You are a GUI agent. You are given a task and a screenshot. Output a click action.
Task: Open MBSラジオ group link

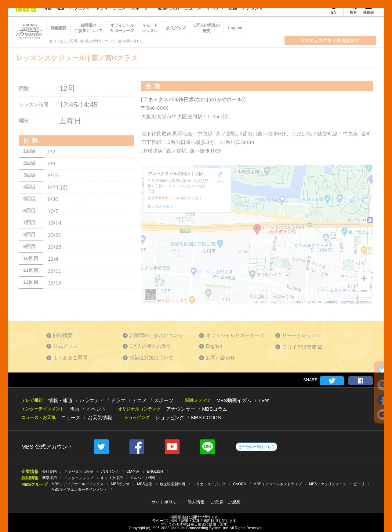pyautogui.click(x=120, y=484)
